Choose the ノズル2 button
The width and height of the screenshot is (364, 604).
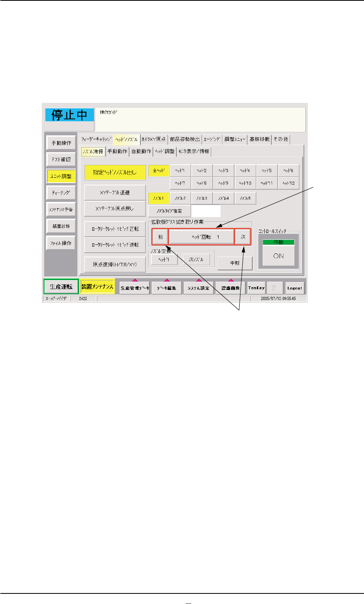click(x=180, y=198)
